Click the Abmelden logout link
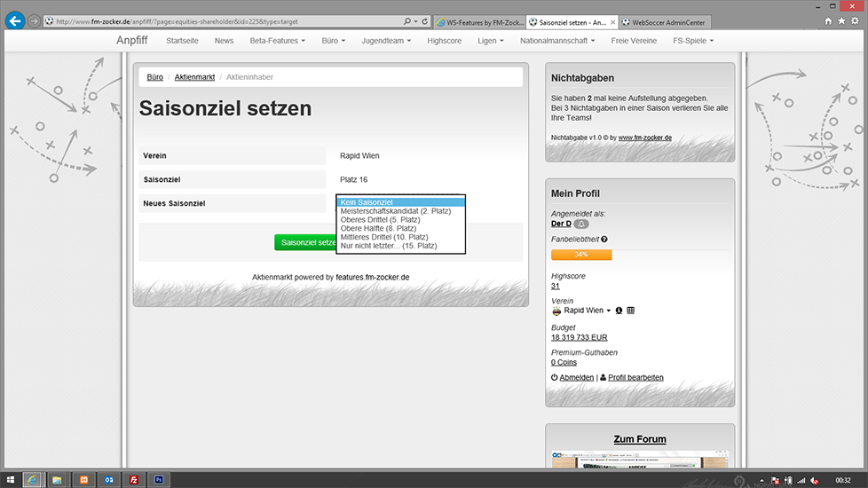Image resolution: width=868 pixels, height=488 pixels. pos(576,377)
